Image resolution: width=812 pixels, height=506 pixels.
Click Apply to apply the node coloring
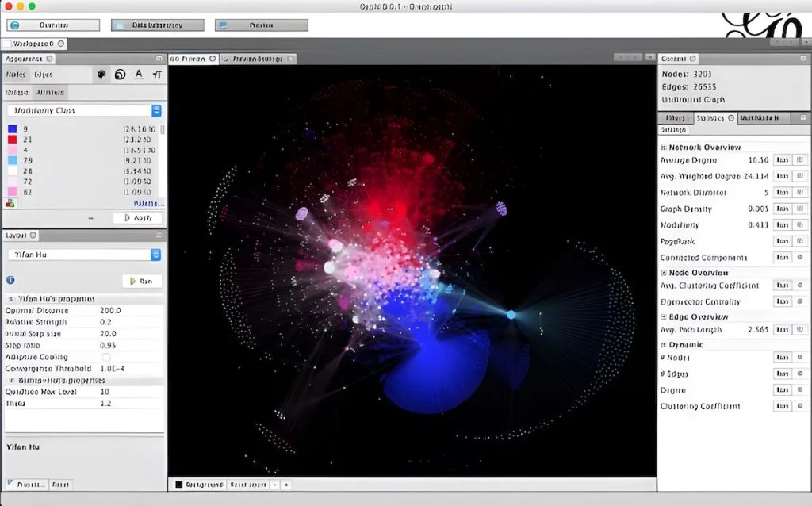(140, 217)
